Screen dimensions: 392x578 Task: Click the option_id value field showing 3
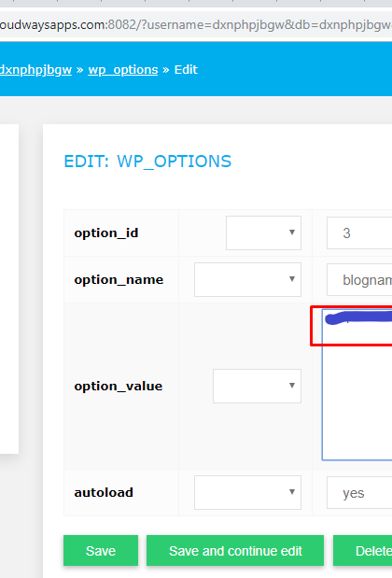359,233
